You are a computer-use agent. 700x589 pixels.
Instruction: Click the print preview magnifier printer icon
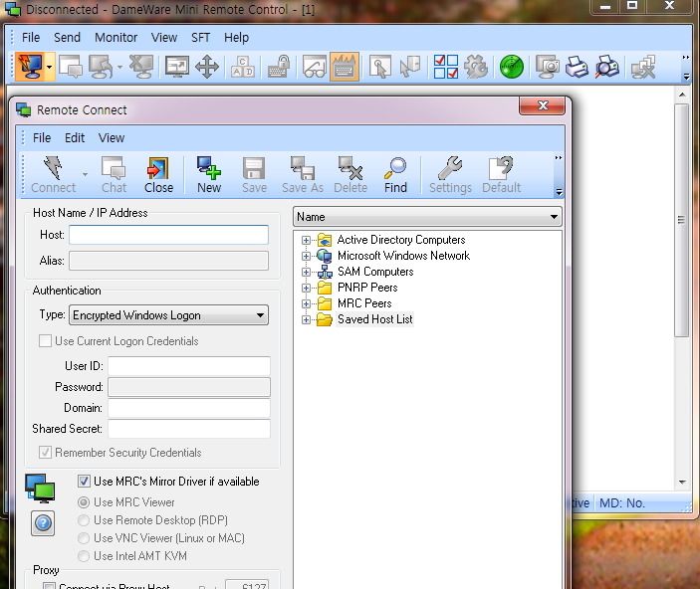[x=606, y=67]
